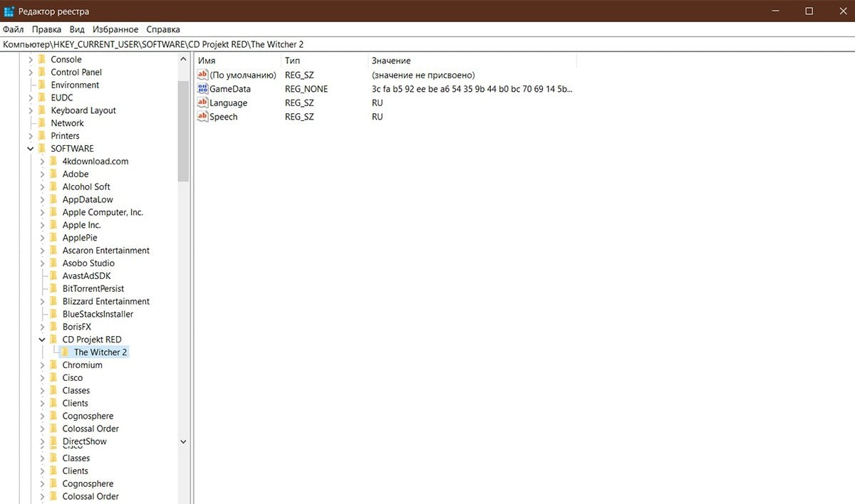
Task: Open the Справка menu
Action: coord(162,29)
